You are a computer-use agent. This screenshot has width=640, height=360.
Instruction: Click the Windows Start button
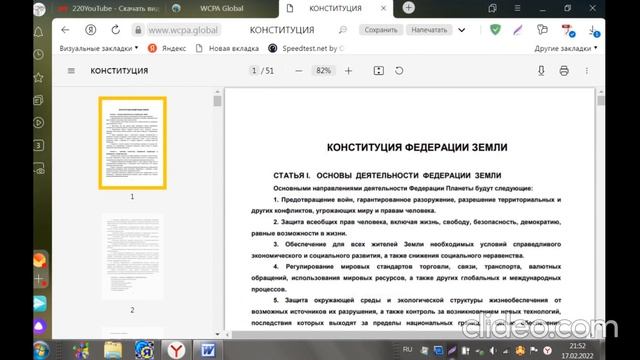pyautogui.click(x=41, y=350)
